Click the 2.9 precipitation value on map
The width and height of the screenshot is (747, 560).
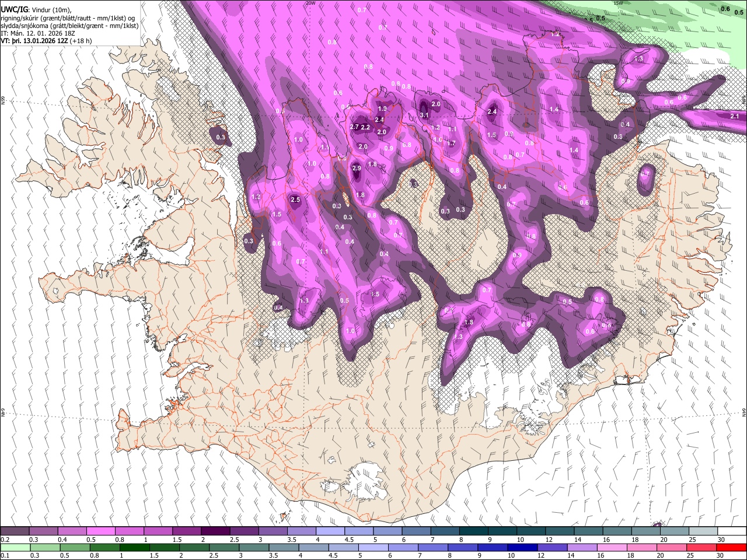(357, 169)
